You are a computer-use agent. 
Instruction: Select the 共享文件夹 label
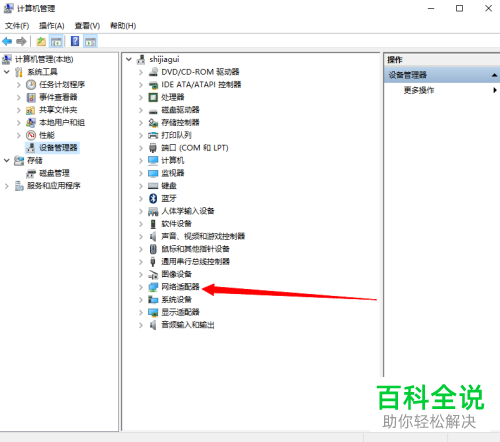click(58, 110)
